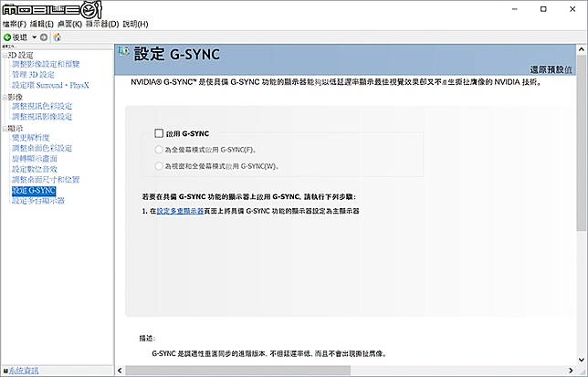Collapse the 顯示 tree group
Screen dimensions: 588x377
point(5,129)
